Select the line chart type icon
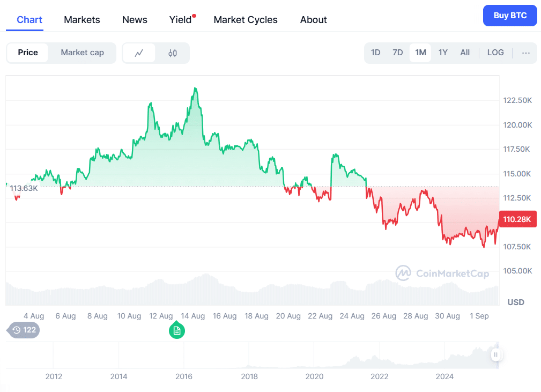The width and height of the screenshot is (541, 392). pyautogui.click(x=139, y=52)
